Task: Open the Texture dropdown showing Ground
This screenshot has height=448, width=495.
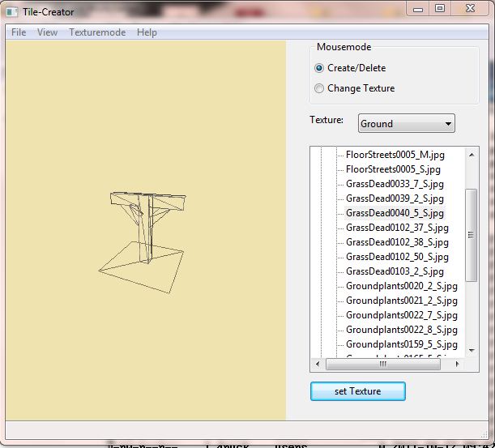Action: pyautogui.click(x=406, y=124)
